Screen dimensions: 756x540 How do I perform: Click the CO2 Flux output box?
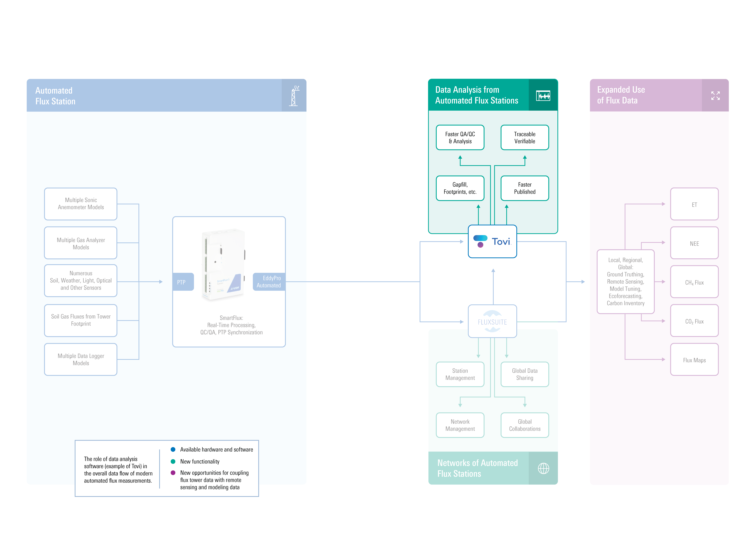694,321
